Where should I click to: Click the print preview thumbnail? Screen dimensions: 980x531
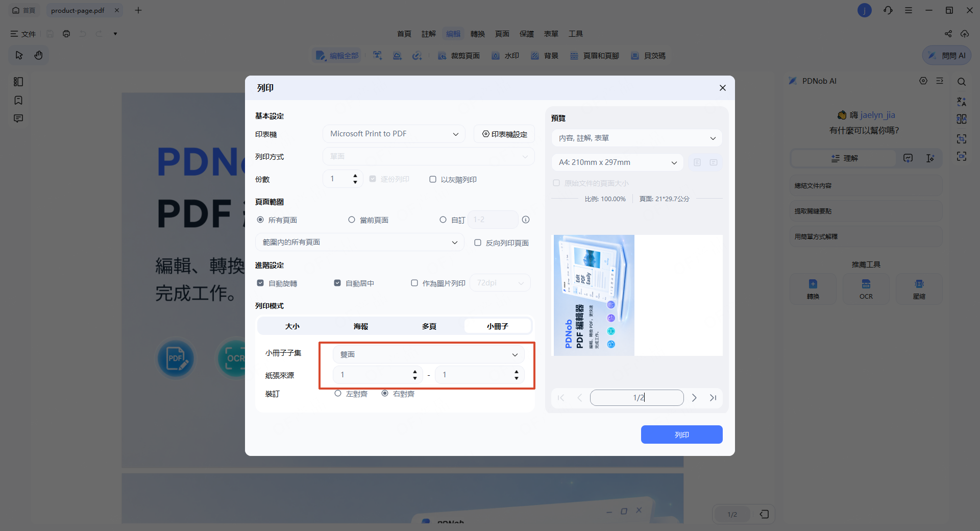click(638, 295)
